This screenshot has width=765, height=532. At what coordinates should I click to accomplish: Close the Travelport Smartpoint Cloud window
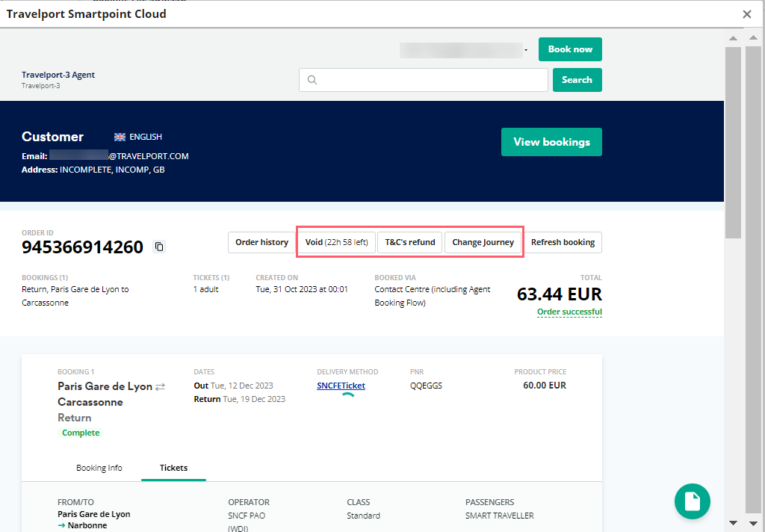coord(746,14)
